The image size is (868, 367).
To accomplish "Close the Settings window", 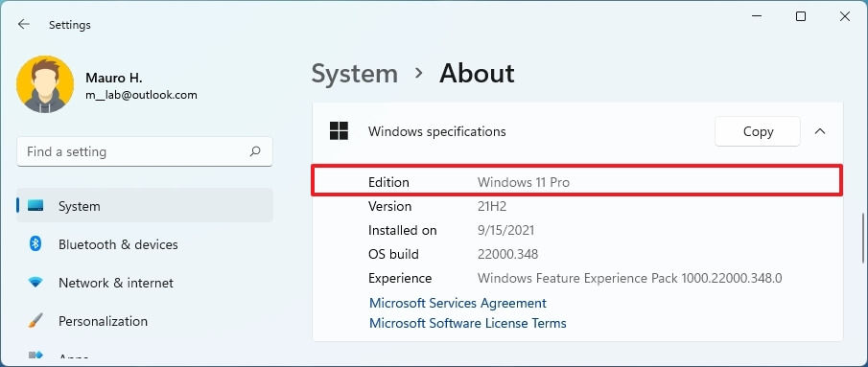I will [845, 16].
